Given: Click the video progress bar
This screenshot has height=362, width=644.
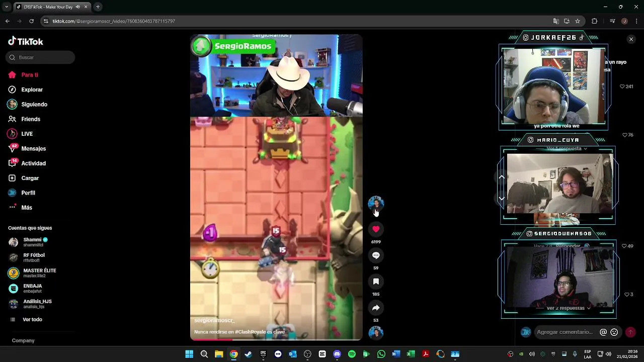Looking at the screenshot, I should 276,340.
